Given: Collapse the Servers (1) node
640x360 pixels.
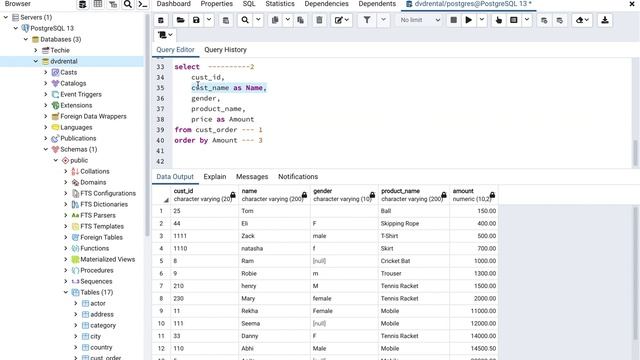Looking at the screenshot, I should [6, 17].
